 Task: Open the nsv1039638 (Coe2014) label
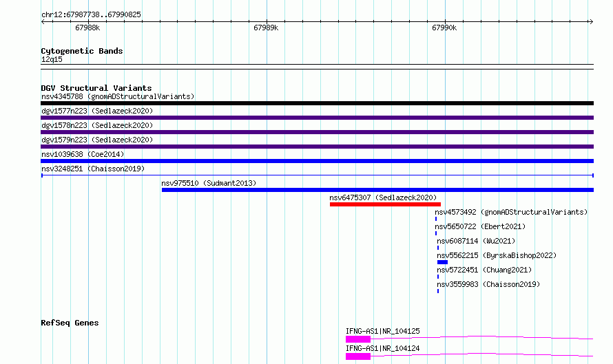coord(83,154)
